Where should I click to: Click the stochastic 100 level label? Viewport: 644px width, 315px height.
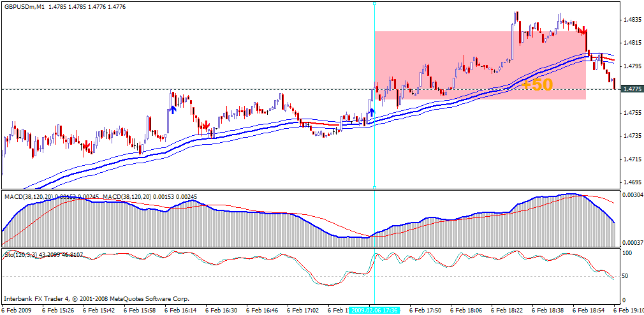click(626, 253)
